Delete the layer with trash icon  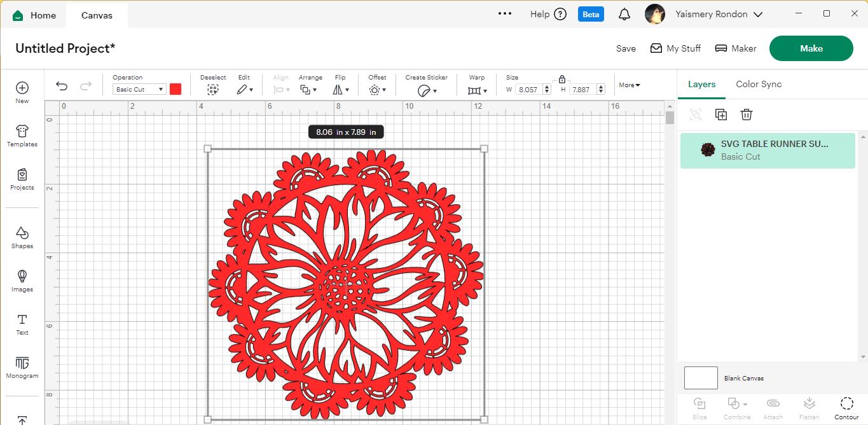tap(747, 115)
